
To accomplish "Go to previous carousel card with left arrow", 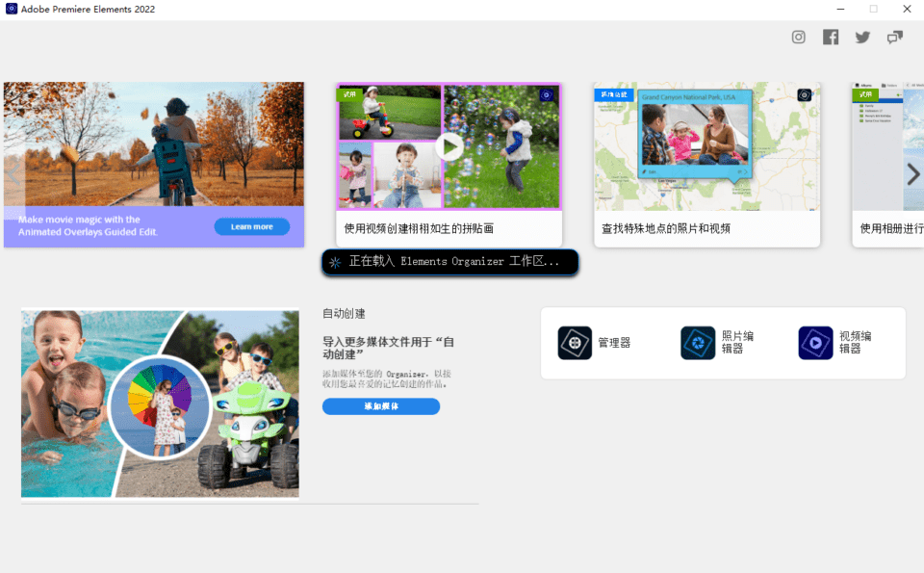I will click(x=14, y=174).
